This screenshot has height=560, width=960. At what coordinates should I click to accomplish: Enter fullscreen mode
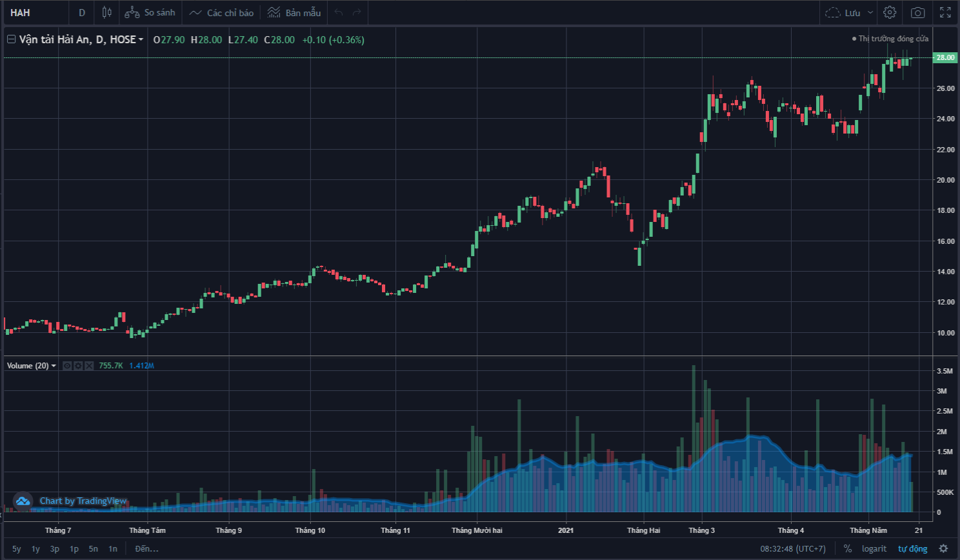click(945, 12)
